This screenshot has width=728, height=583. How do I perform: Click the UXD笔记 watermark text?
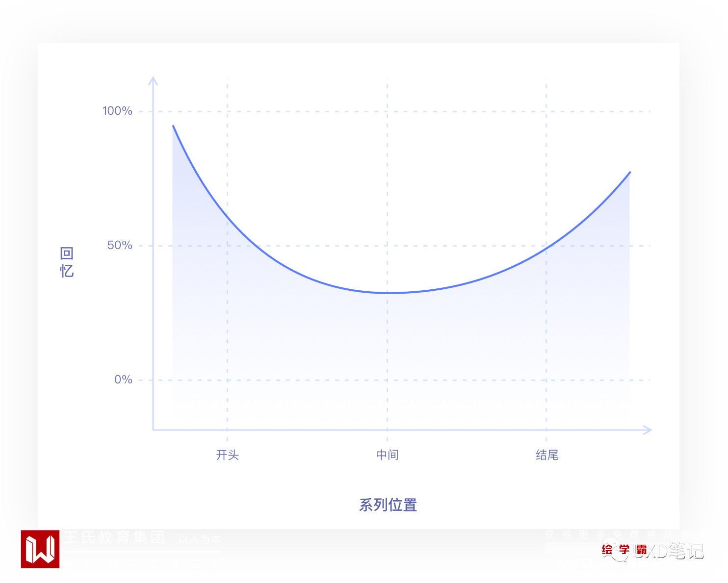[676, 551]
